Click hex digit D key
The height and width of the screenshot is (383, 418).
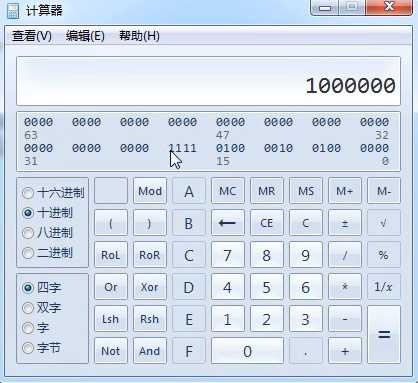point(189,287)
